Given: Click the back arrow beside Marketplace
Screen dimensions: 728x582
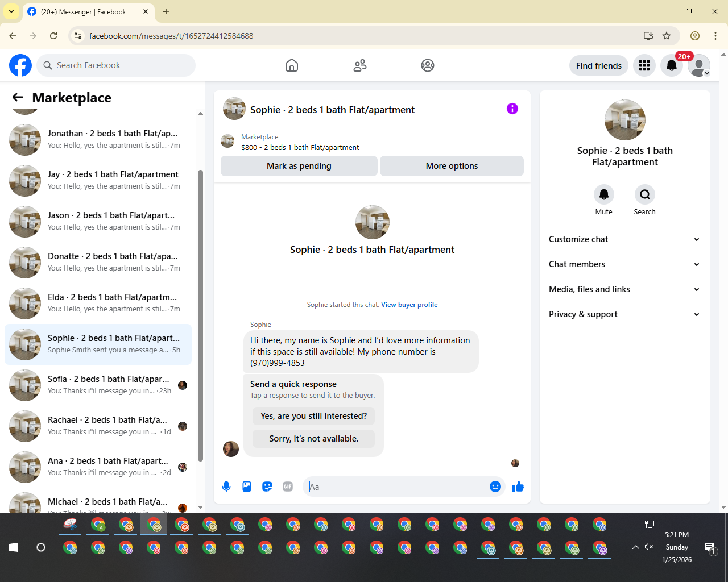Looking at the screenshot, I should tap(18, 98).
